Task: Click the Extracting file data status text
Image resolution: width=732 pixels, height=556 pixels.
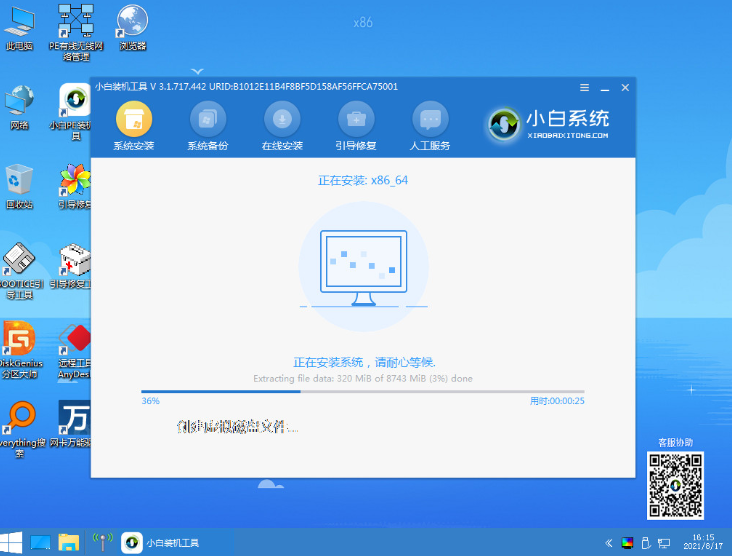Action: click(363, 379)
